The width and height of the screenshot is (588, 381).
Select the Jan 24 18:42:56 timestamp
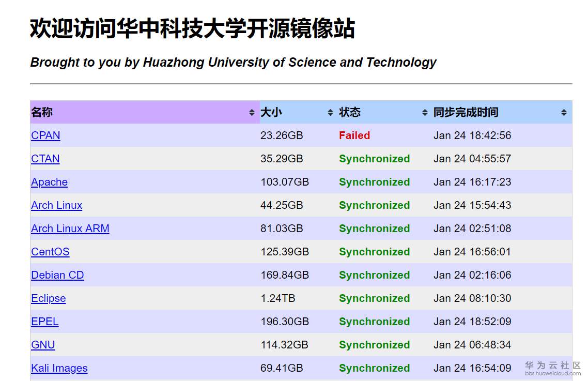coord(472,135)
